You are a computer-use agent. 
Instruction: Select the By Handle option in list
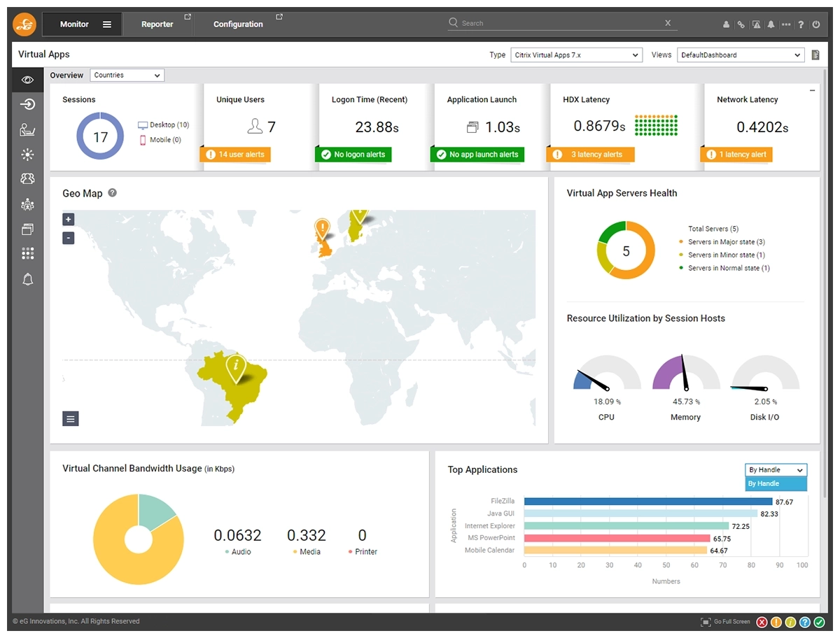[x=776, y=484]
